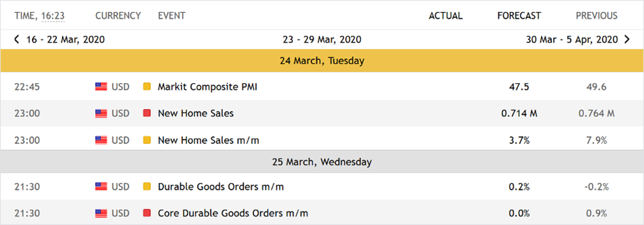Click the US flag in the Durable Goods Orders m/m row

[x=101, y=187]
